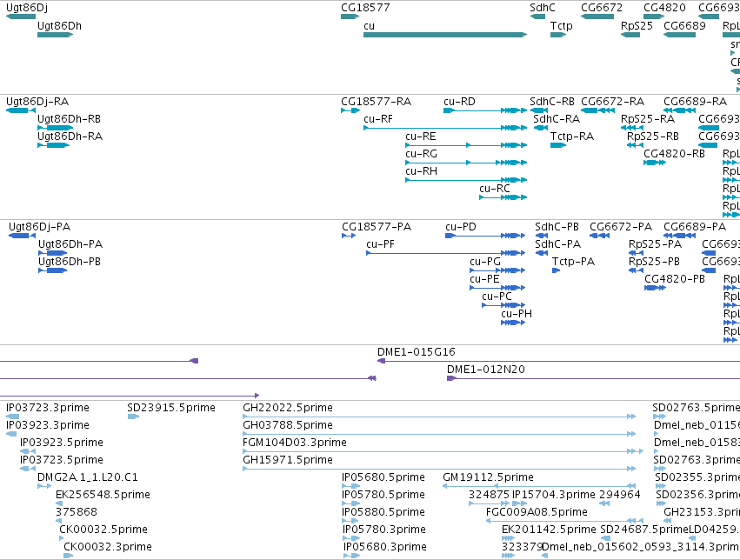Click protein label 'CG6672-PA'

[x=621, y=227]
